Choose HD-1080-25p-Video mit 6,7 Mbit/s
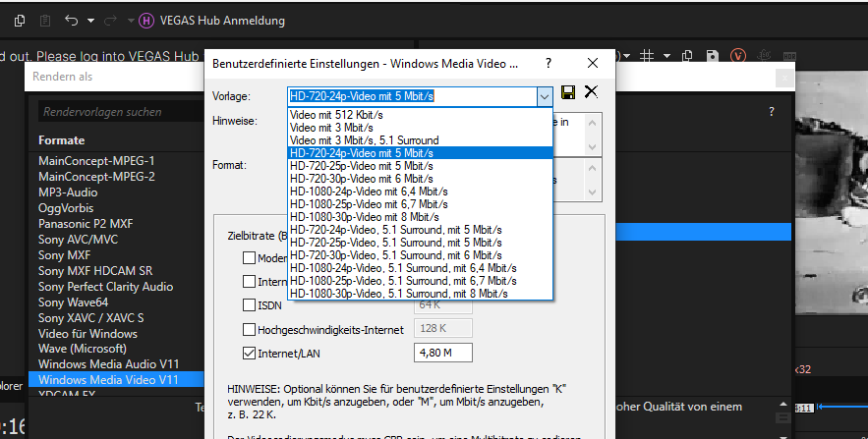868x439 pixels. pos(420,204)
